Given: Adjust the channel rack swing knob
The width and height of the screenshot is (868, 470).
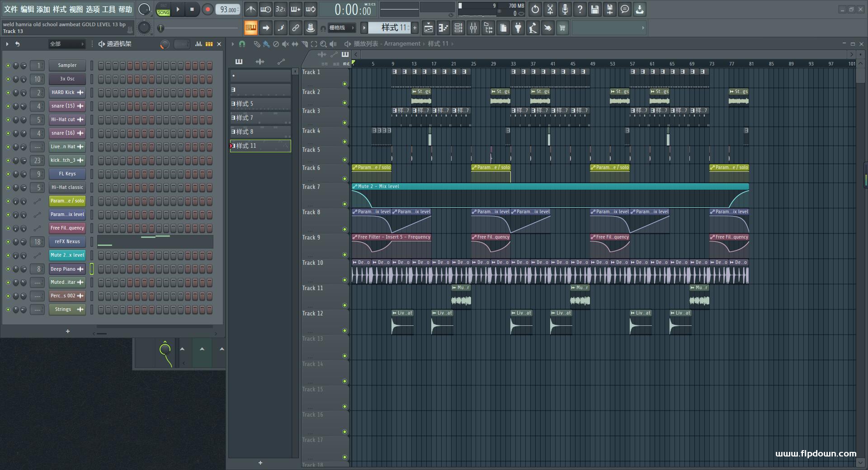Looking at the screenshot, I should pyautogui.click(x=165, y=44).
